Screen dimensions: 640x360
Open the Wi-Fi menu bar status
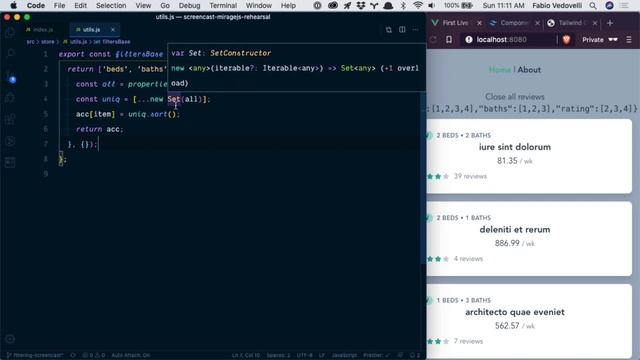point(417,5)
